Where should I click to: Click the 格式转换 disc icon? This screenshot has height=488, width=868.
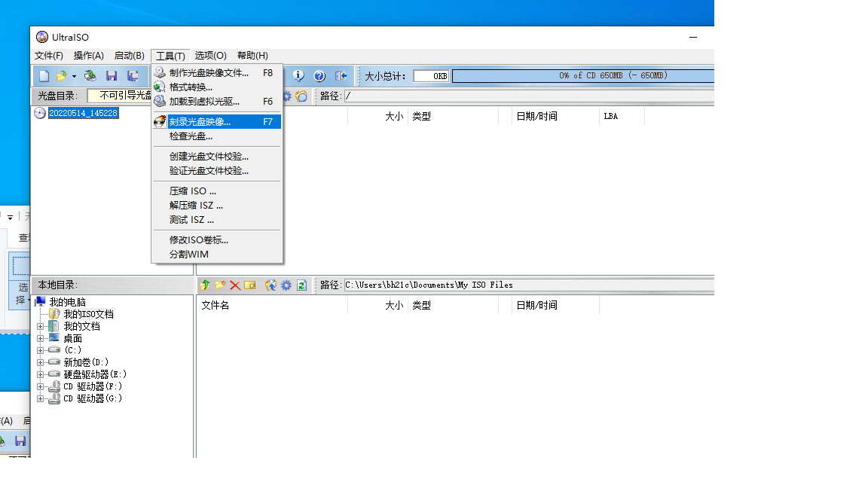click(160, 87)
